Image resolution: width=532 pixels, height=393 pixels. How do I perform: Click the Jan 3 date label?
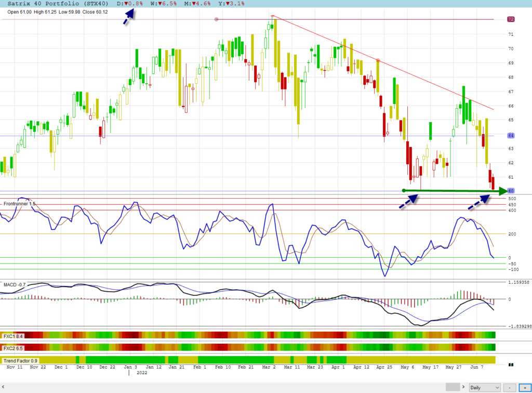tap(130, 367)
